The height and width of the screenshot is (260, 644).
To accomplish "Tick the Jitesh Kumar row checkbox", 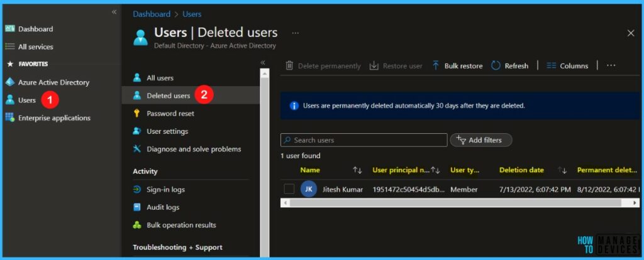I will [x=289, y=189].
